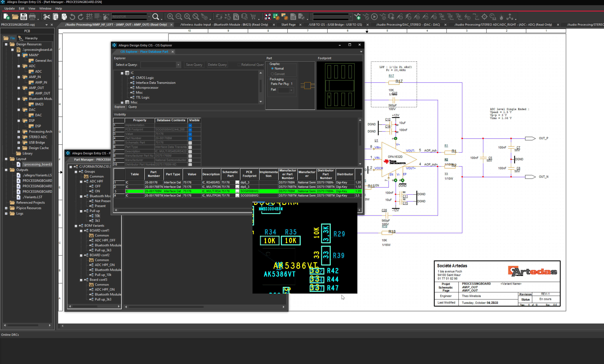This screenshot has height=364, width=604.
Task: Click the Delete Query button
Action: [217, 64]
